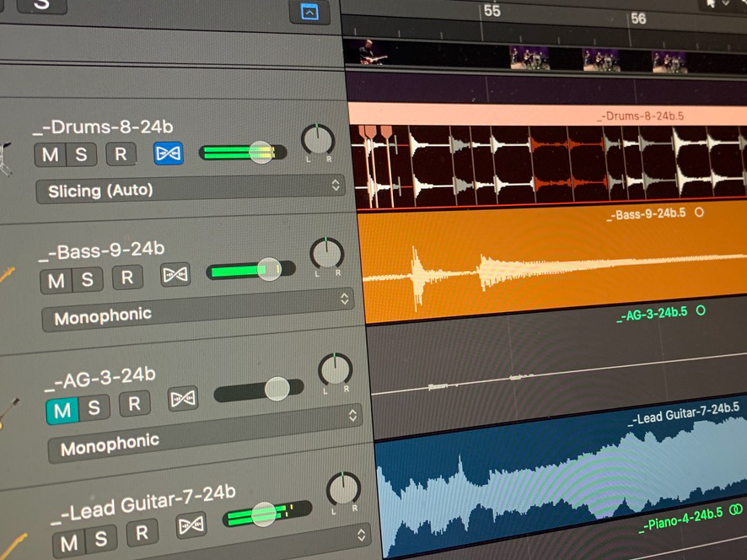Unmute the AG-3-24b track

pyautogui.click(x=62, y=411)
